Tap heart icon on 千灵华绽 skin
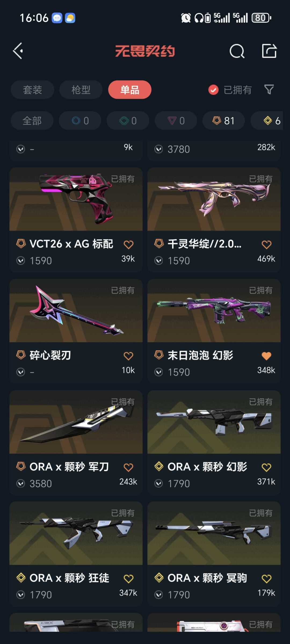This screenshot has width=290, height=644. coord(266,244)
